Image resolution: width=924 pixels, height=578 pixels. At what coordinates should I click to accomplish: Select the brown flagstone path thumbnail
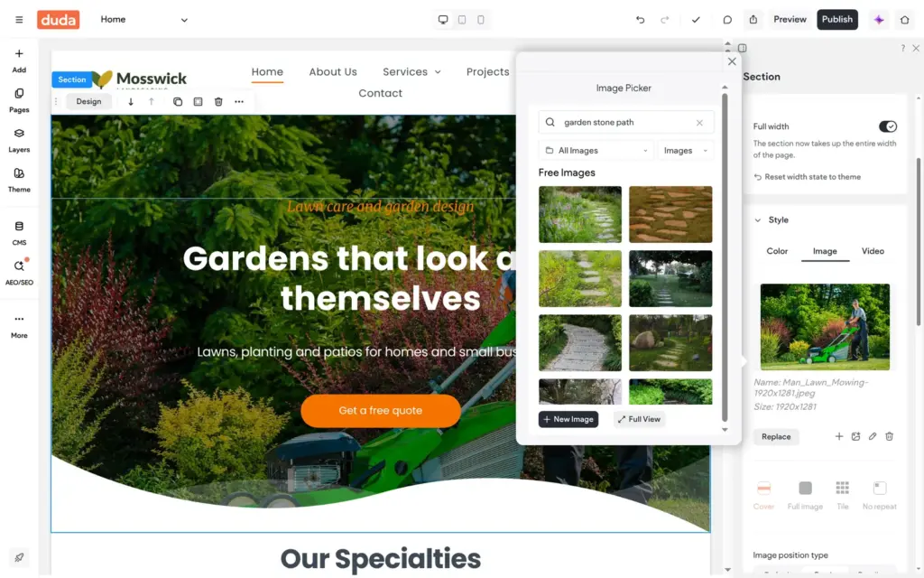[x=670, y=215]
